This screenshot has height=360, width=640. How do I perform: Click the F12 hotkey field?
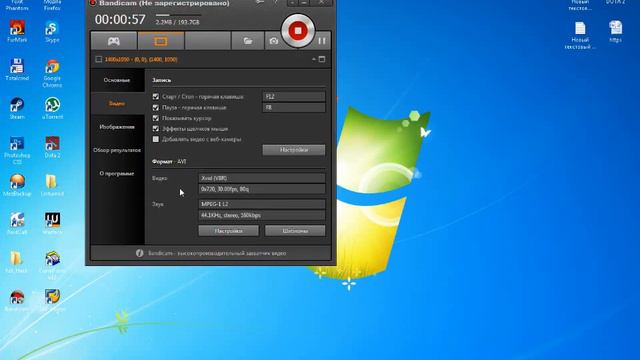(x=293, y=97)
